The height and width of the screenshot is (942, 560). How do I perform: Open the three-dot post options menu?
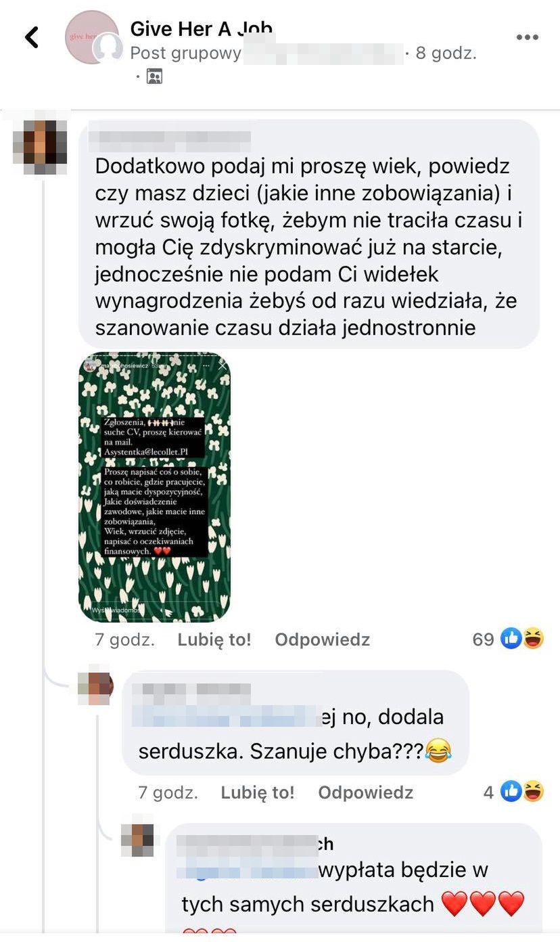[x=528, y=37]
